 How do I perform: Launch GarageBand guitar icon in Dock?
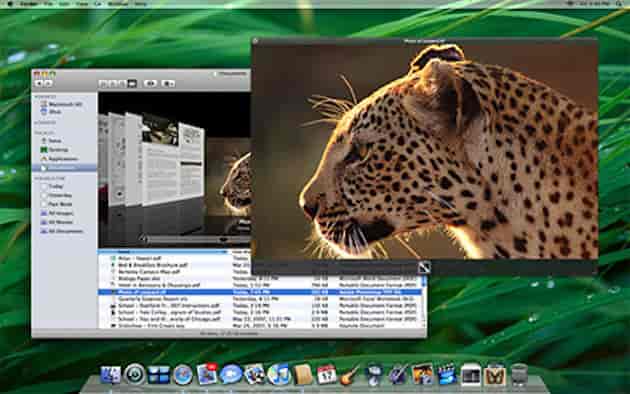point(350,374)
